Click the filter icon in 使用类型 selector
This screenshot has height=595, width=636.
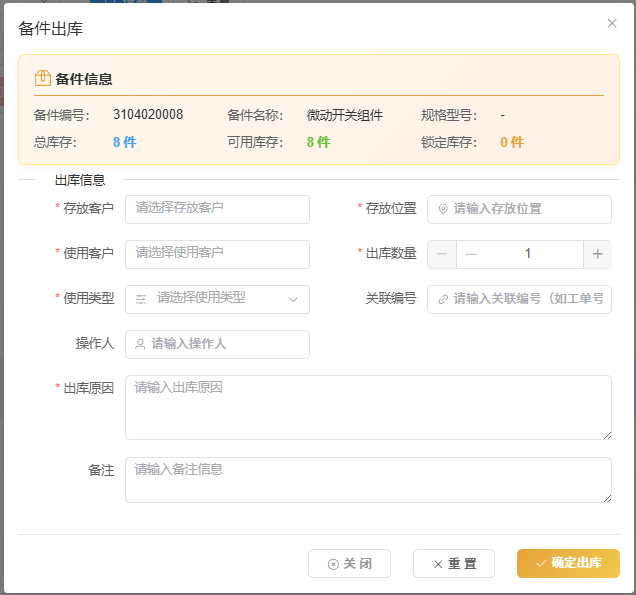[x=141, y=299]
